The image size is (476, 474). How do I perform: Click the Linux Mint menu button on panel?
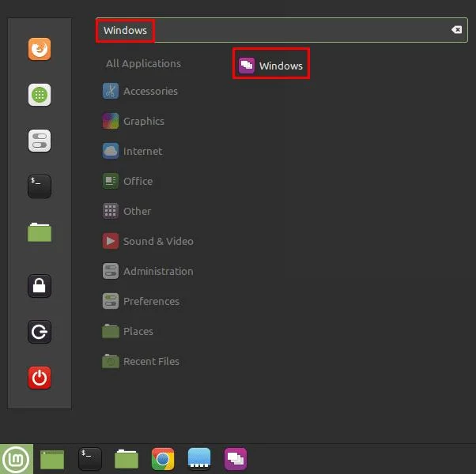(17, 459)
